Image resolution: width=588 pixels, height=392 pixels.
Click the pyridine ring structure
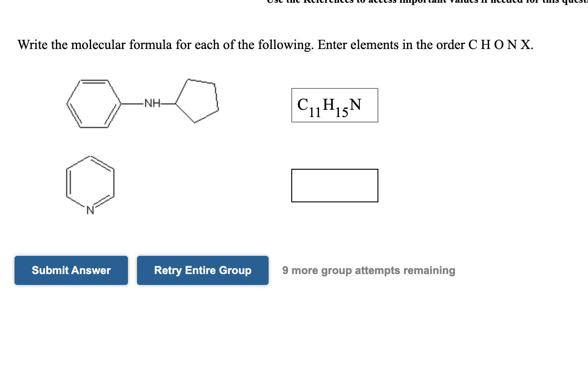(x=91, y=184)
